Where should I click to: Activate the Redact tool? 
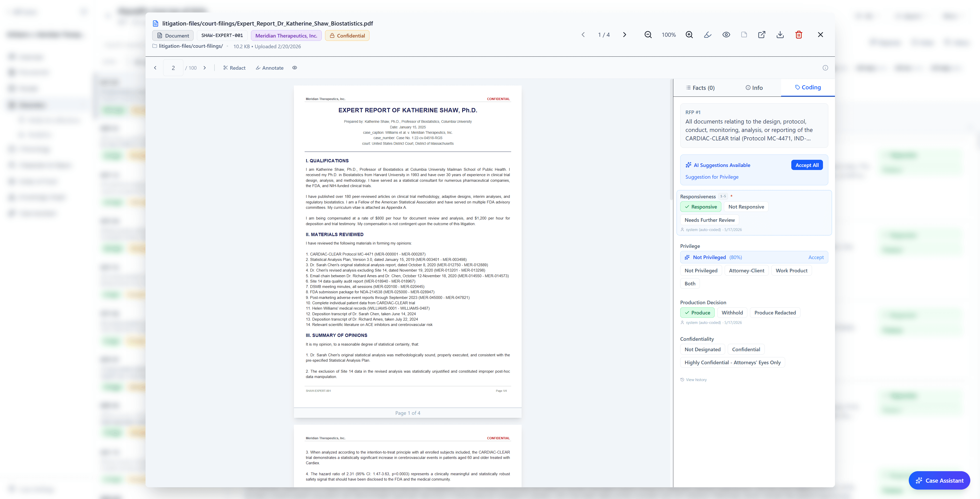point(234,68)
